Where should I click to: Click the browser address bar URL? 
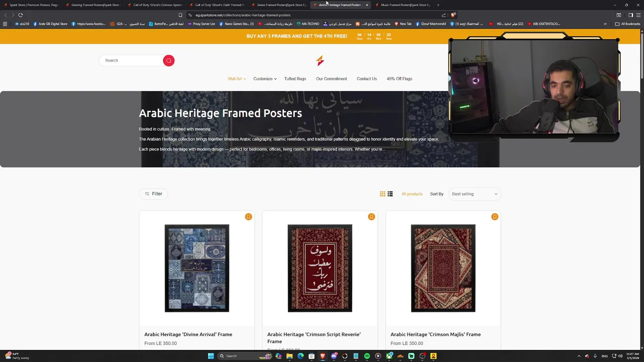click(243, 15)
